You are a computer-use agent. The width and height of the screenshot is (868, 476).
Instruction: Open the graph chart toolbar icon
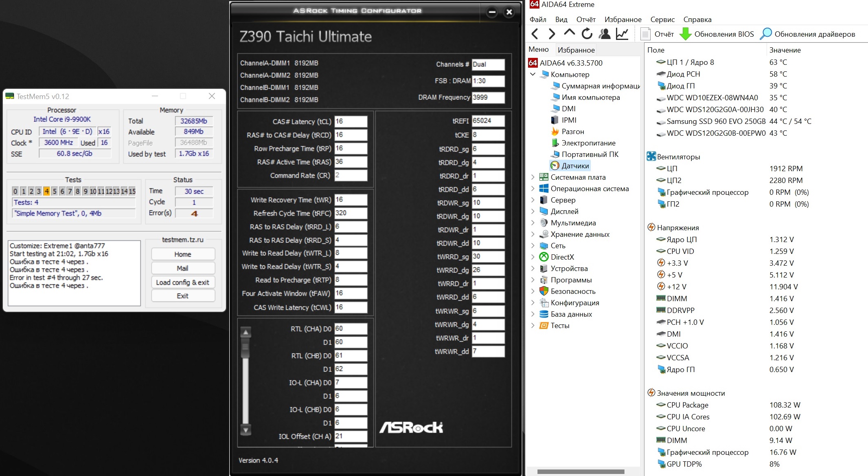coord(622,34)
